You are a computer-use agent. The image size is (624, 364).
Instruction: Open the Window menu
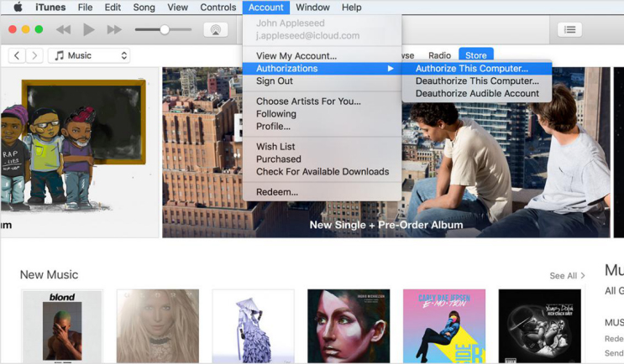click(312, 8)
